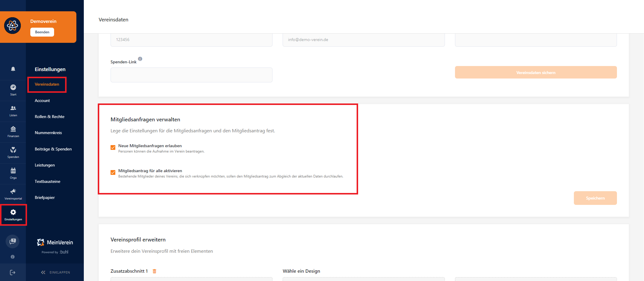Open notifications bell icon

point(13,69)
